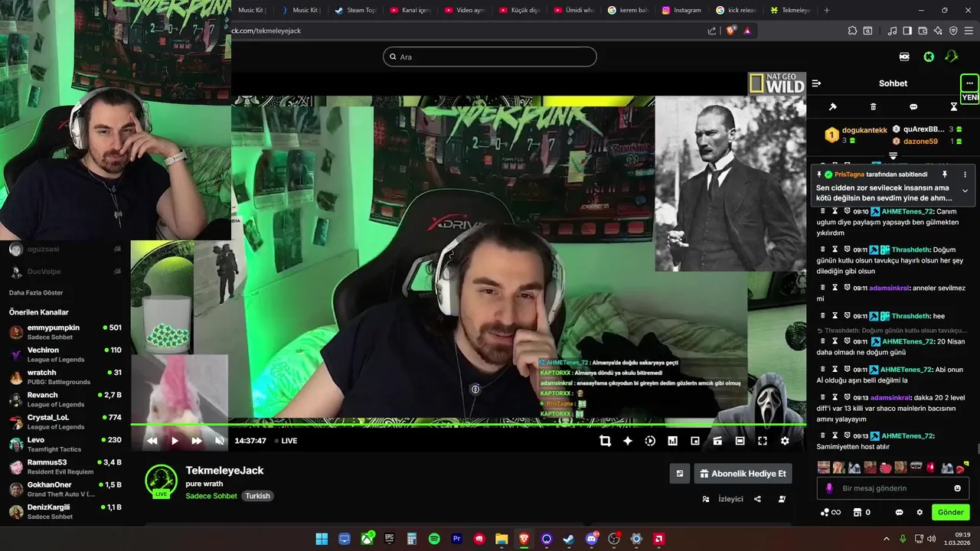The image size is (980, 551).
Task: Expand Daha Fazla Göster in sidebar
Action: tap(36, 292)
